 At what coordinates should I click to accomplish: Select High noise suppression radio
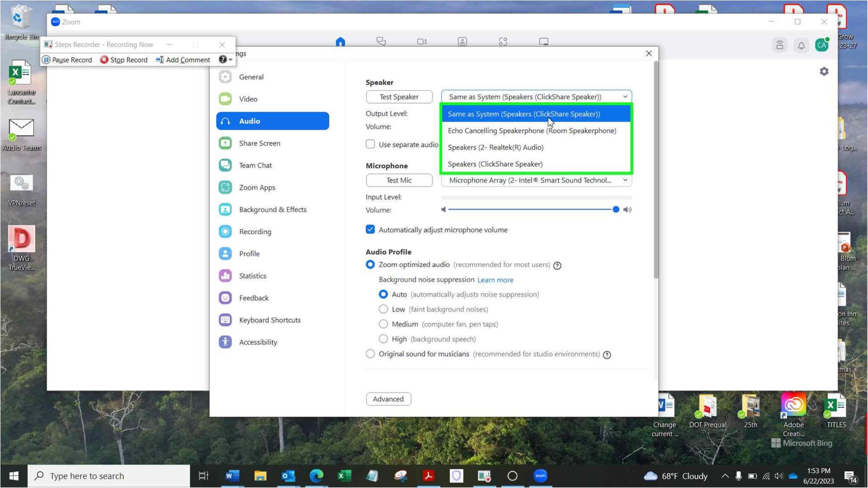click(x=383, y=339)
